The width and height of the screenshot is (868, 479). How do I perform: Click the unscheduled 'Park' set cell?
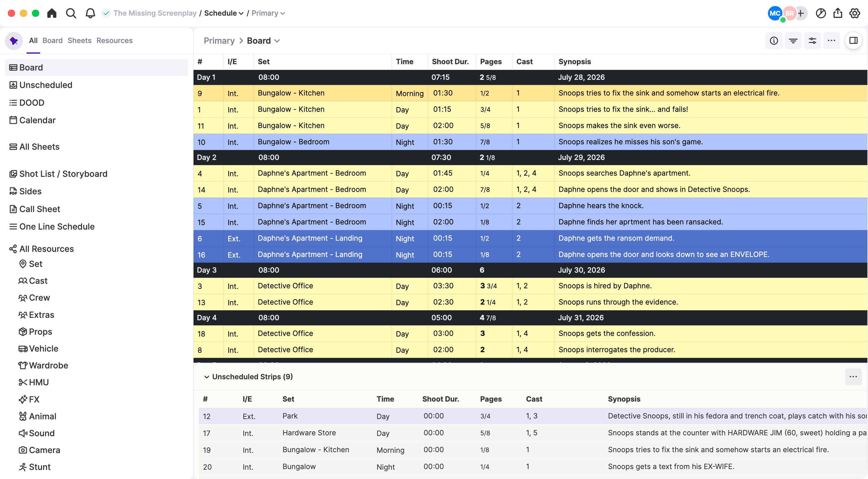[x=290, y=416]
